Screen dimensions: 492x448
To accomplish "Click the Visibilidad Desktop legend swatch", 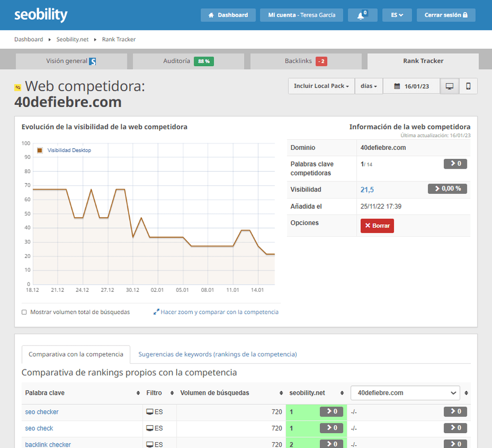I will click(x=40, y=150).
